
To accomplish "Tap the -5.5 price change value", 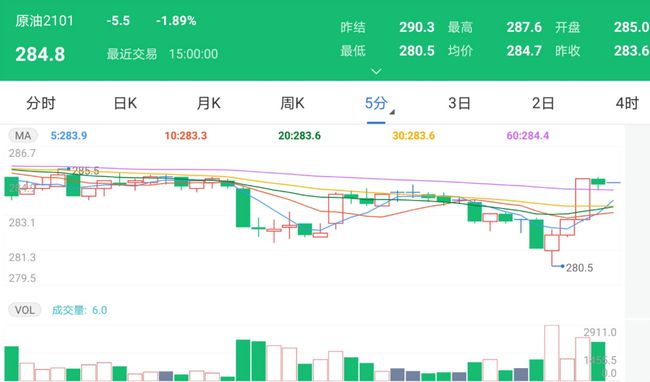I will point(118,21).
